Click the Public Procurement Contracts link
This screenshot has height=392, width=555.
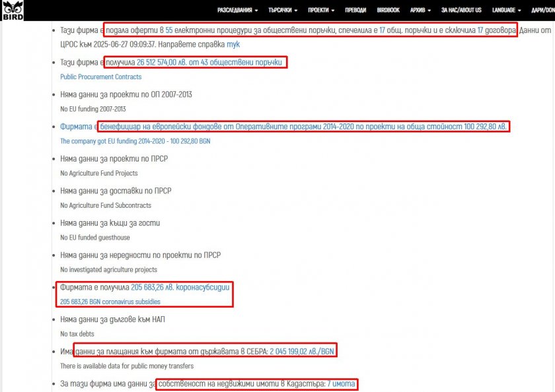(100, 77)
